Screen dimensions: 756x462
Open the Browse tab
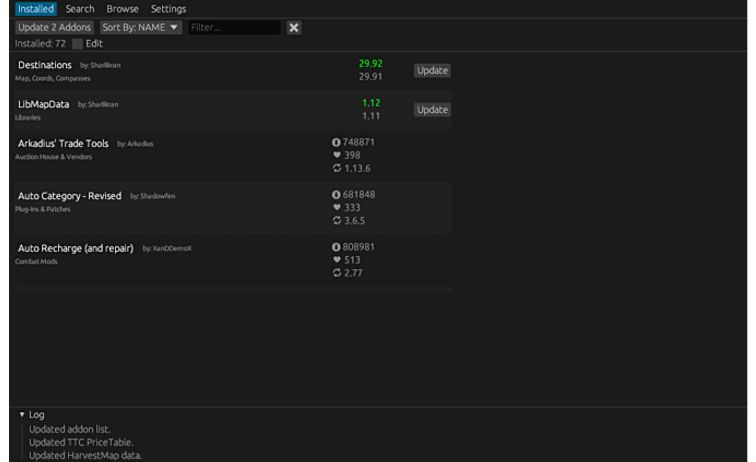point(123,9)
